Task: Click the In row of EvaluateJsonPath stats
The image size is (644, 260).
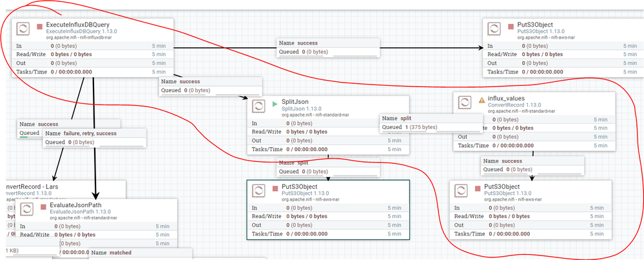Action: click(x=96, y=226)
